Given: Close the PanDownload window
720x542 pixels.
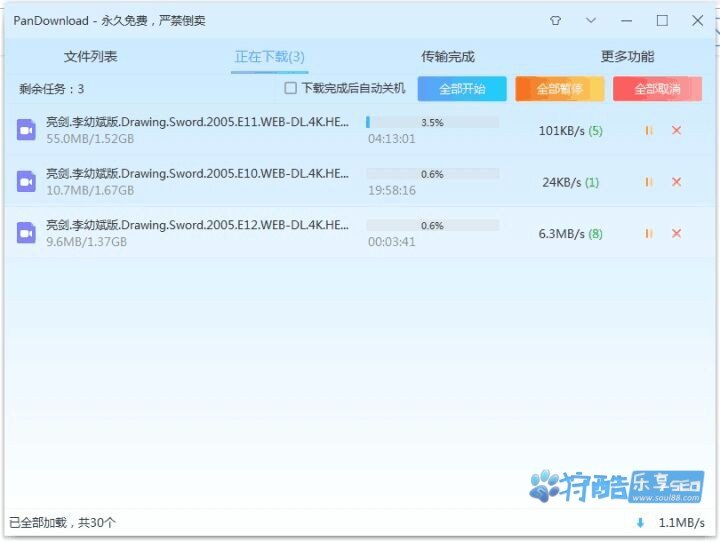Looking at the screenshot, I should pos(698,21).
